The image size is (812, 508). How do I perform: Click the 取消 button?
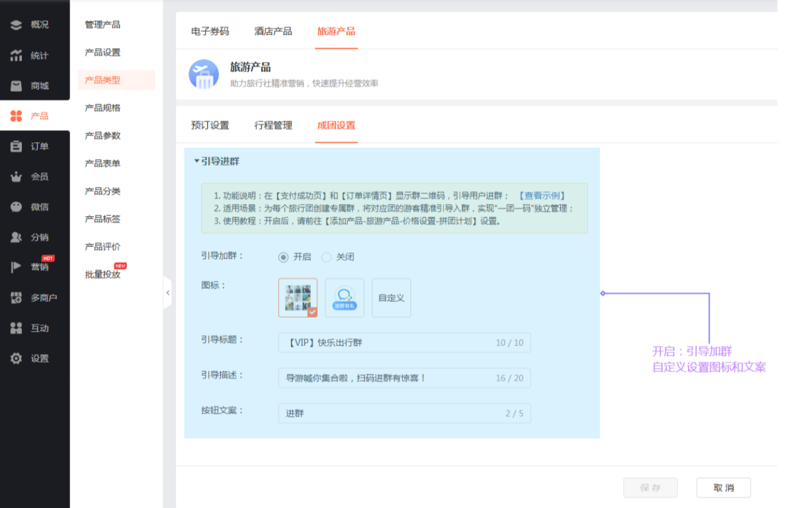(723, 488)
